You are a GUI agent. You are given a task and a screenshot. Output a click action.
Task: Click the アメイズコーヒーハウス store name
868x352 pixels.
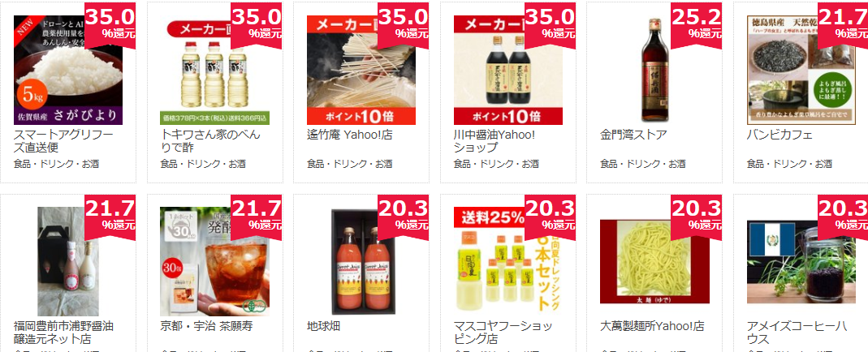click(x=797, y=332)
